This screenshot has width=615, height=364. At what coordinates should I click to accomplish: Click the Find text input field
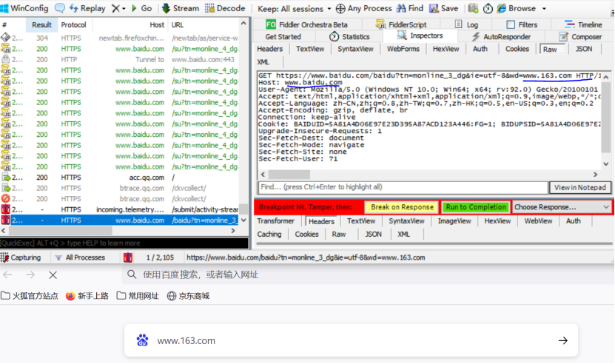click(x=403, y=187)
